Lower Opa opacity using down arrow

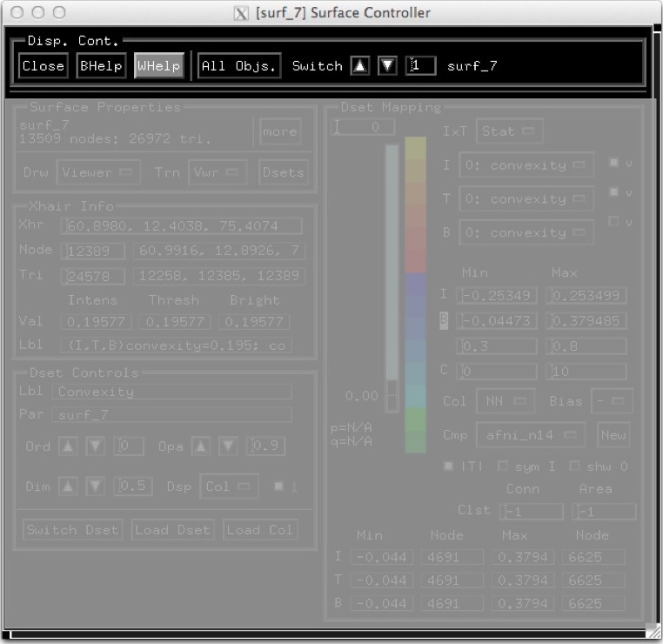(x=228, y=446)
